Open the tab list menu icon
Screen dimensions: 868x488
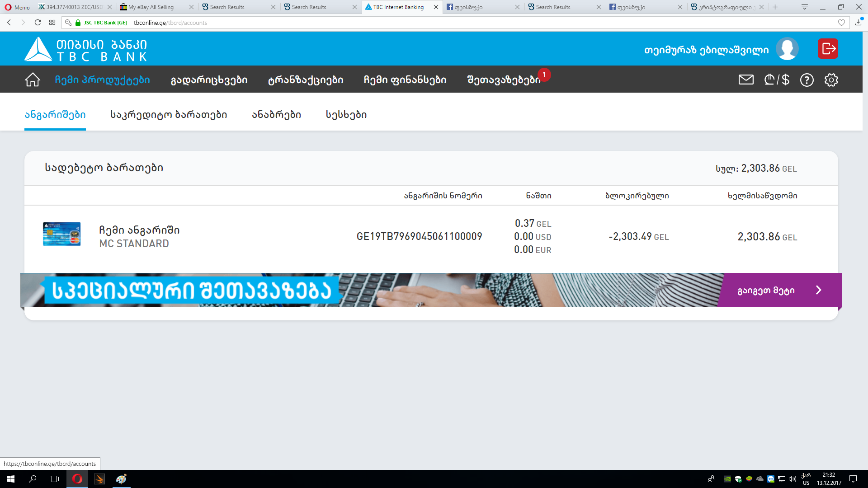[x=805, y=7]
